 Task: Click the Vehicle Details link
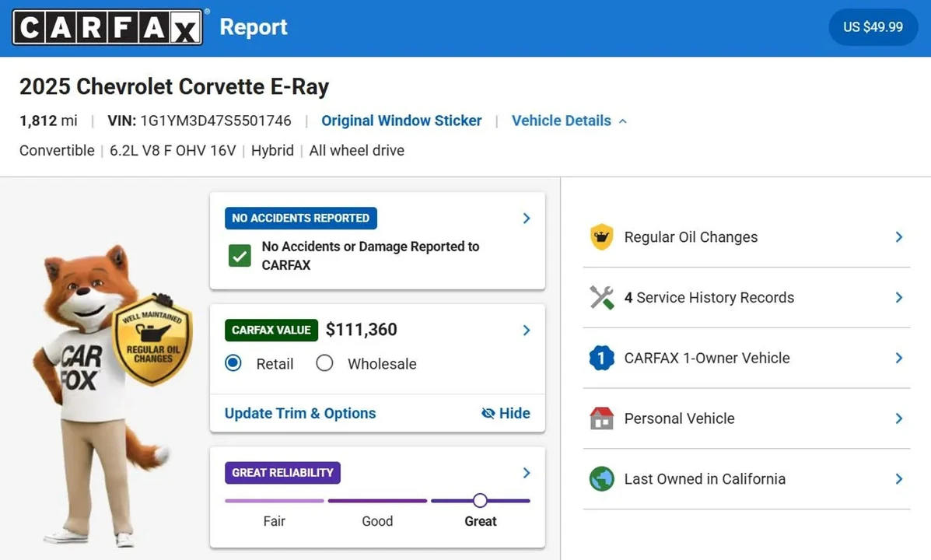point(561,121)
